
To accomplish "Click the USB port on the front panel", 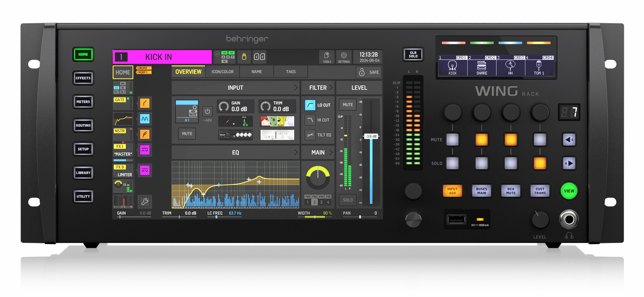I will click(456, 219).
